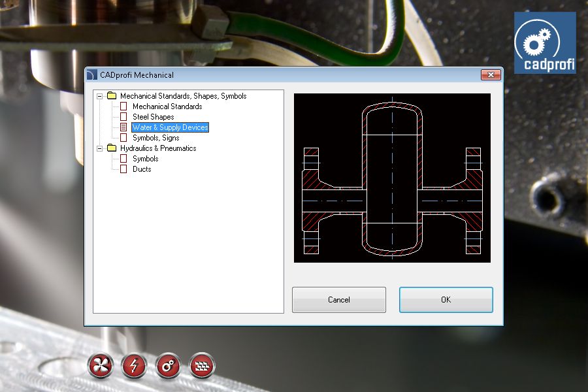The height and width of the screenshot is (392, 588).
Task: Collapse Mechanical Standards, Shapes, Symbols tree node
Action: point(100,96)
